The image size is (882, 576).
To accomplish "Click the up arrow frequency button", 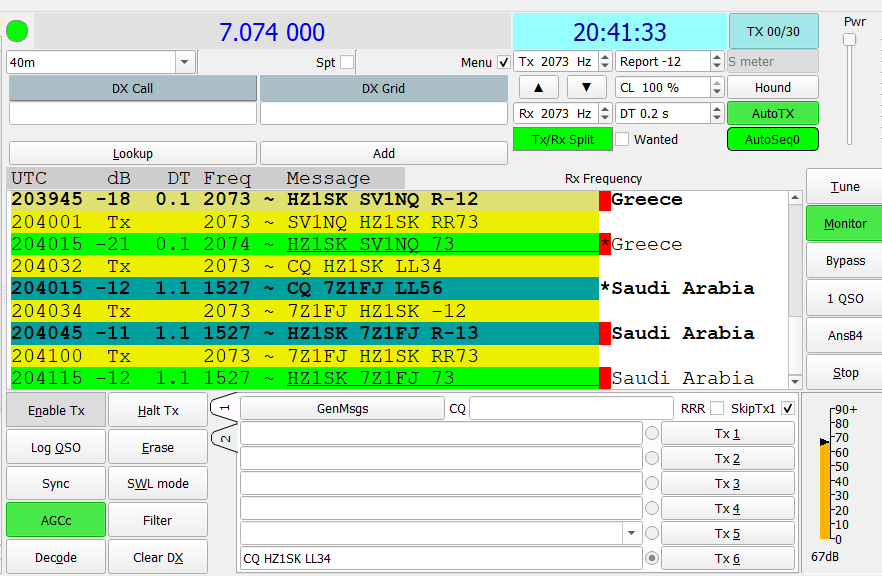I will click(538, 87).
